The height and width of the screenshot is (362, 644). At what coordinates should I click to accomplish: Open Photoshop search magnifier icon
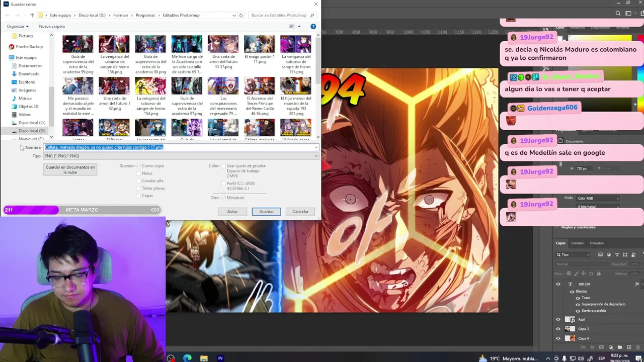coord(618,14)
